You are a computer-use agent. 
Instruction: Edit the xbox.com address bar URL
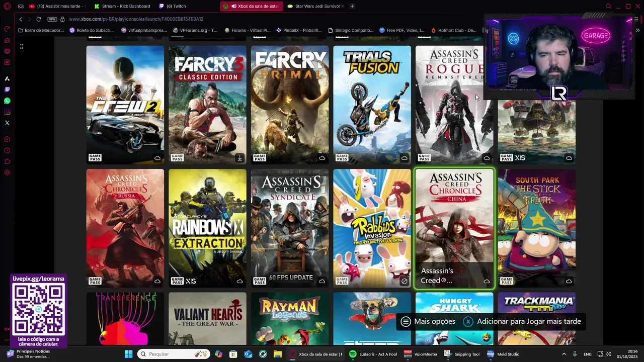click(136, 19)
